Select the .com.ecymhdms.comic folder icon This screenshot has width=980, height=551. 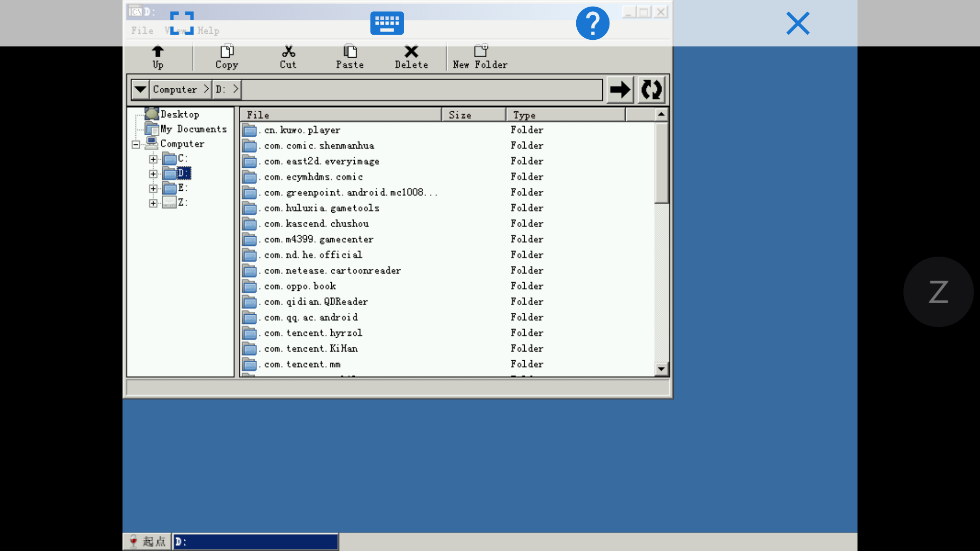249,177
